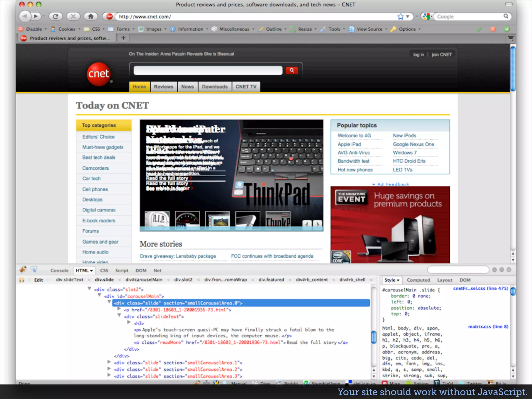
Task: Open the Disable menu in Web Developer toolbar
Action: coord(34,29)
